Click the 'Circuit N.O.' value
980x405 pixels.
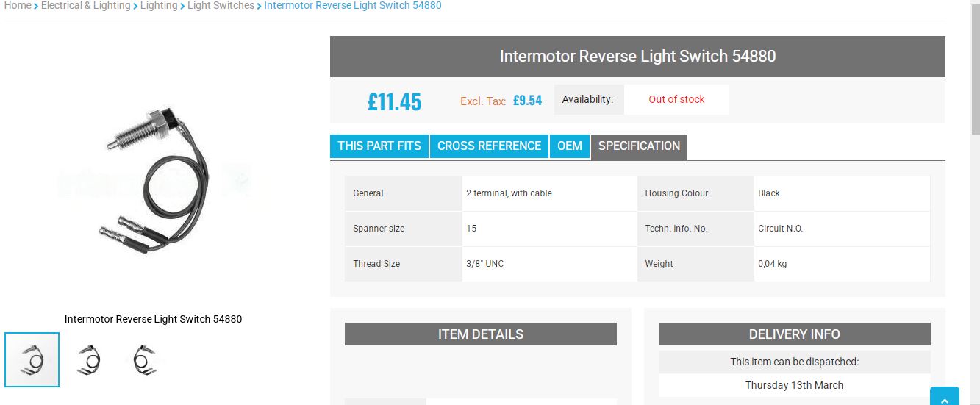click(x=781, y=229)
